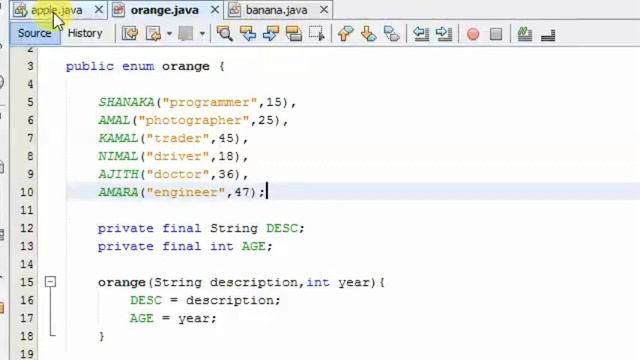Image resolution: width=640 pixels, height=360 pixels.
Task: Click 'AGE = year;' statement
Action: 173,318
